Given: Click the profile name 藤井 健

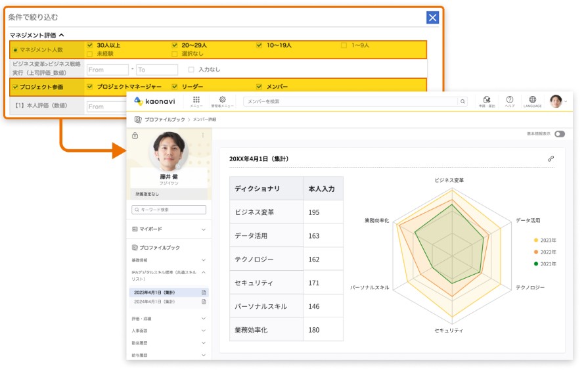Looking at the screenshot, I should click(169, 176).
